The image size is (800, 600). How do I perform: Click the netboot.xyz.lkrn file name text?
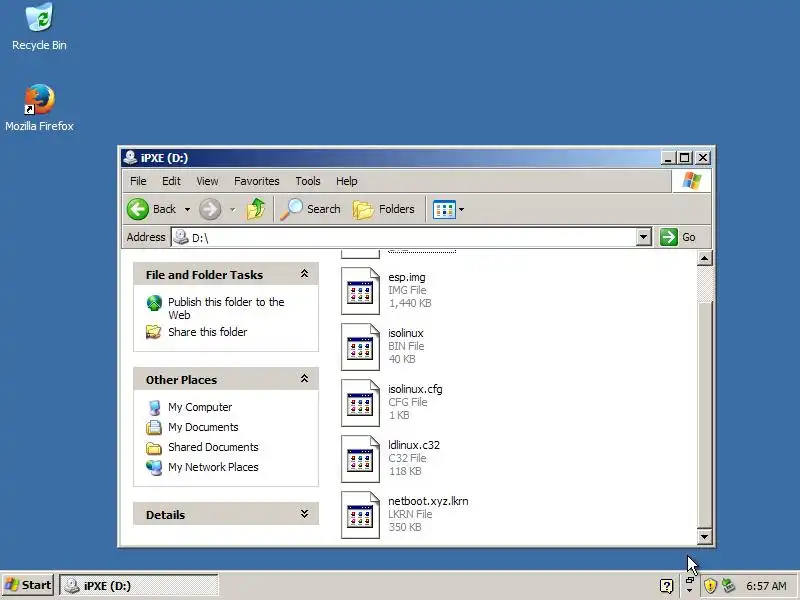[428, 501]
